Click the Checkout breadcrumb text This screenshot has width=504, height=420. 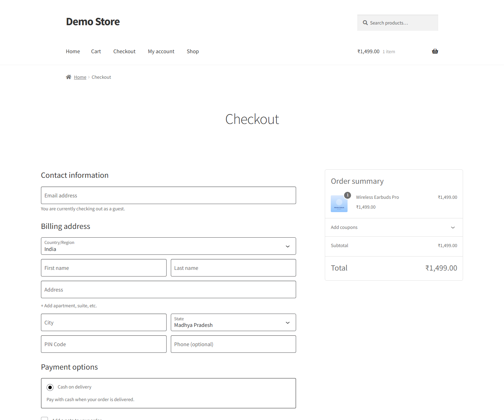tap(101, 77)
